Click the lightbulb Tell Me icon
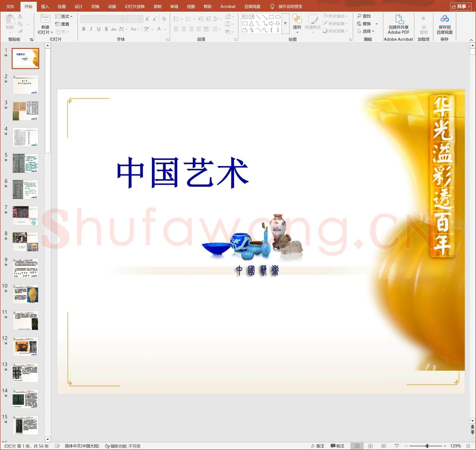Screen dimensions: 476x450 coord(272,6)
